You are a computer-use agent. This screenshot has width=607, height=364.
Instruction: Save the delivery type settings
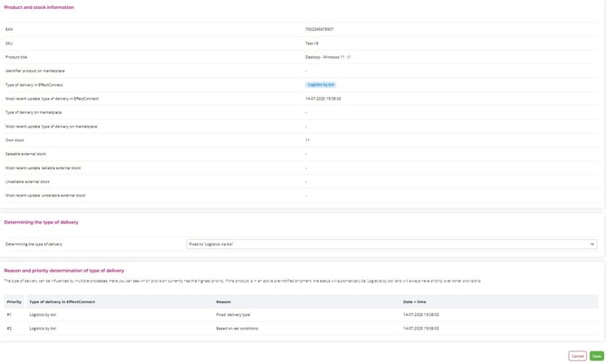596,356
